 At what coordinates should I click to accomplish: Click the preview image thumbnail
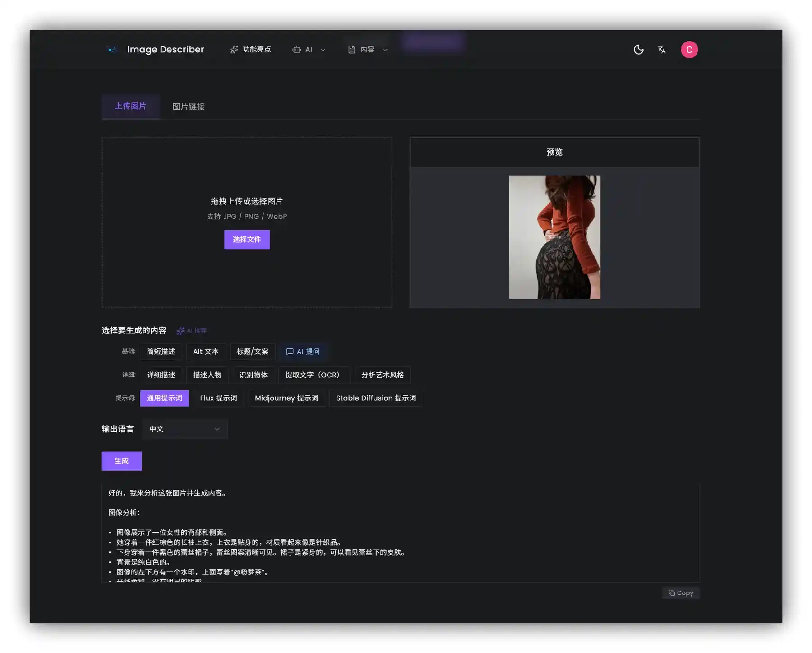(x=554, y=237)
